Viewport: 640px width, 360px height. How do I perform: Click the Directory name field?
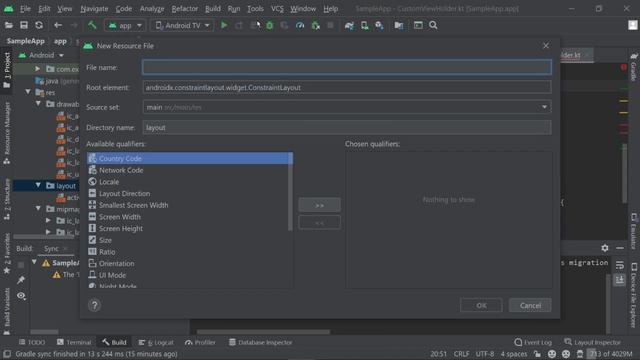(347, 127)
